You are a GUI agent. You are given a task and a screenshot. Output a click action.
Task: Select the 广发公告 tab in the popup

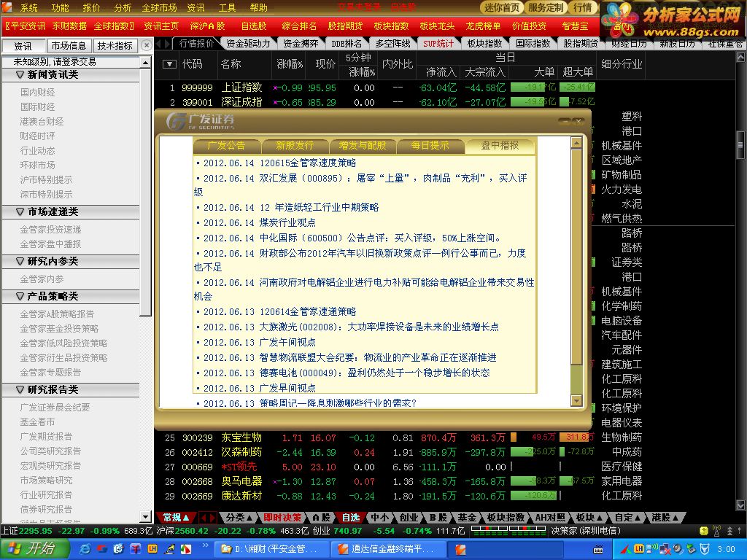(226, 145)
